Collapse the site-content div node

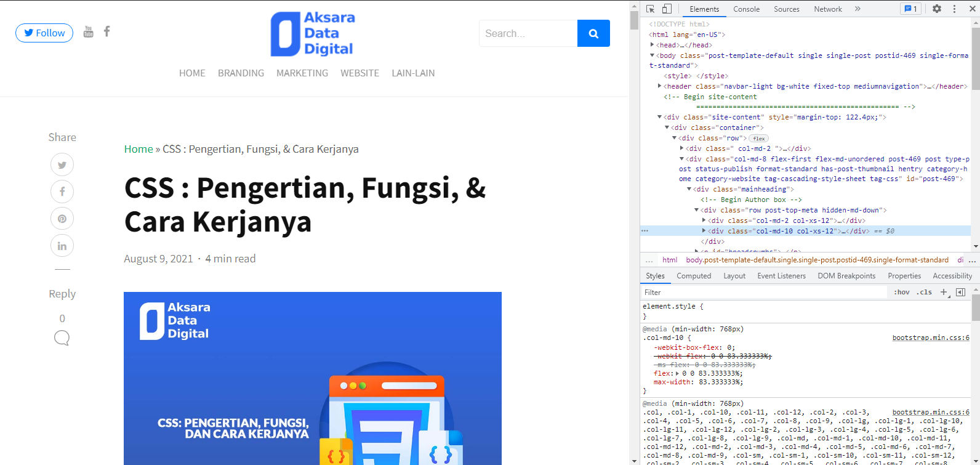pos(660,116)
